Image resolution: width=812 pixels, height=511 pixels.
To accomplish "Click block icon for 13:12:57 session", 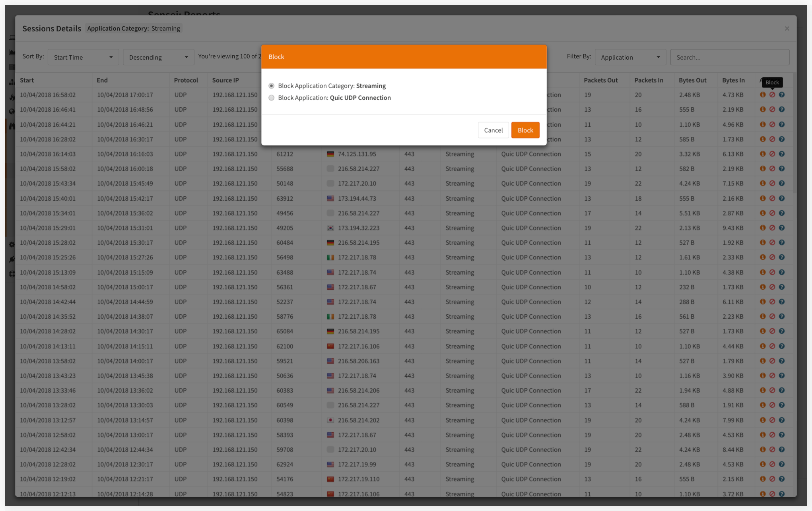I will click(x=772, y=420).
